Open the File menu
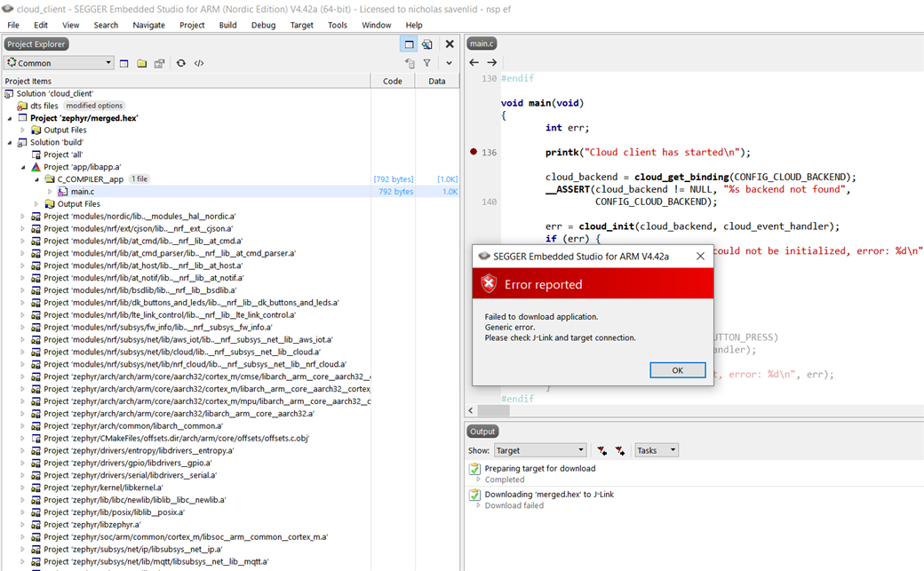The image size is (924, 571). click(13, 25)
